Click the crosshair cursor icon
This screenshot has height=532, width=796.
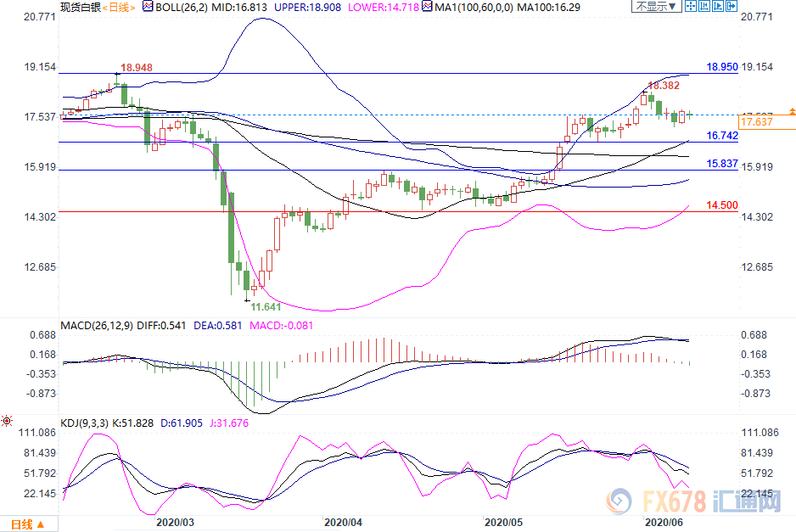point(689,6)
